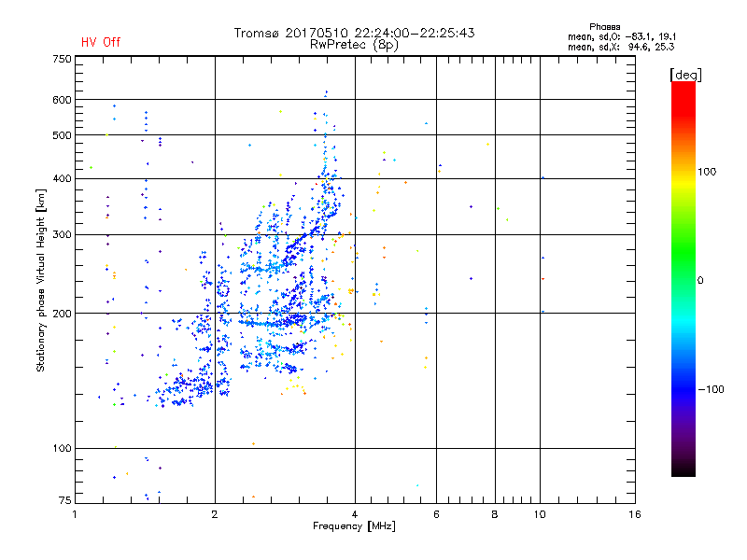Click the x-axis '8' tick label

495,514
